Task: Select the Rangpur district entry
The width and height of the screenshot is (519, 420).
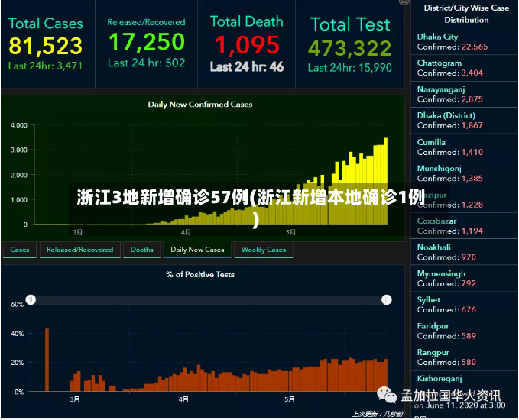Action: 465,357
